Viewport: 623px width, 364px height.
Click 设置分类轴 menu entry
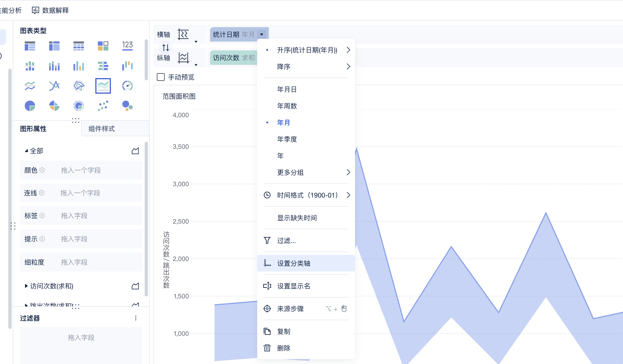point(293,263)
